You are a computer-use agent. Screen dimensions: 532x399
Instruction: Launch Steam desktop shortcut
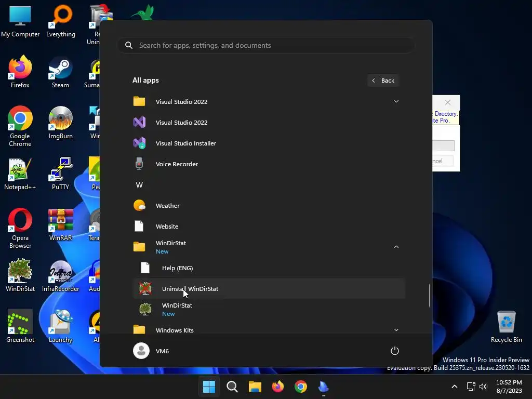[60, 72]
